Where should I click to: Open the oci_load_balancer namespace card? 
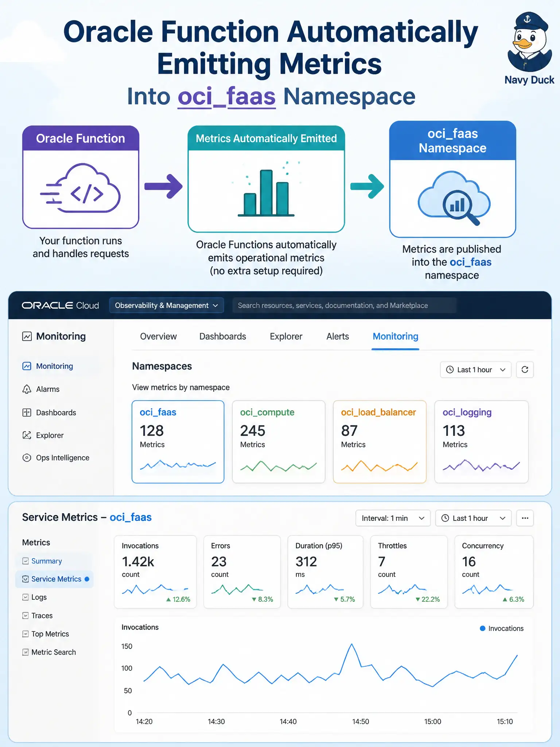(380, 442)
